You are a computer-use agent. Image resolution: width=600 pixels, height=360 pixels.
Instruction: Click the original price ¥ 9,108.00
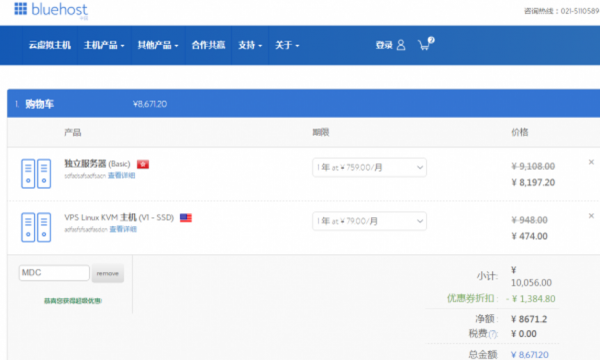pyautogui.click(x=533, y=166)
